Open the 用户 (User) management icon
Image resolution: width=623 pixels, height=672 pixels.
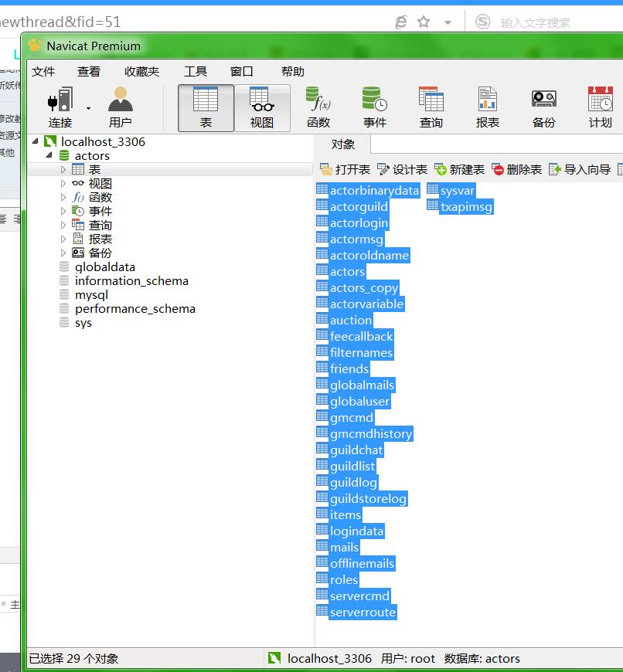coord(120,107)
